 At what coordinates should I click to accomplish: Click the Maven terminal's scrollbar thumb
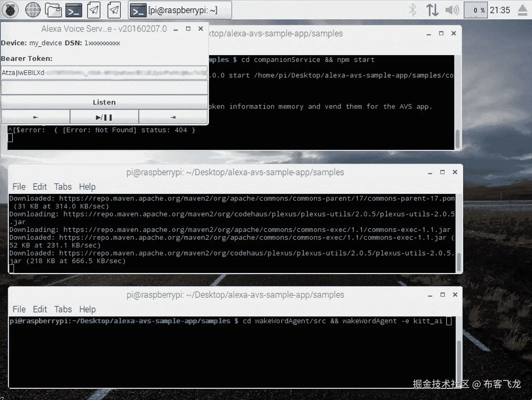click(x=459, y=262)
